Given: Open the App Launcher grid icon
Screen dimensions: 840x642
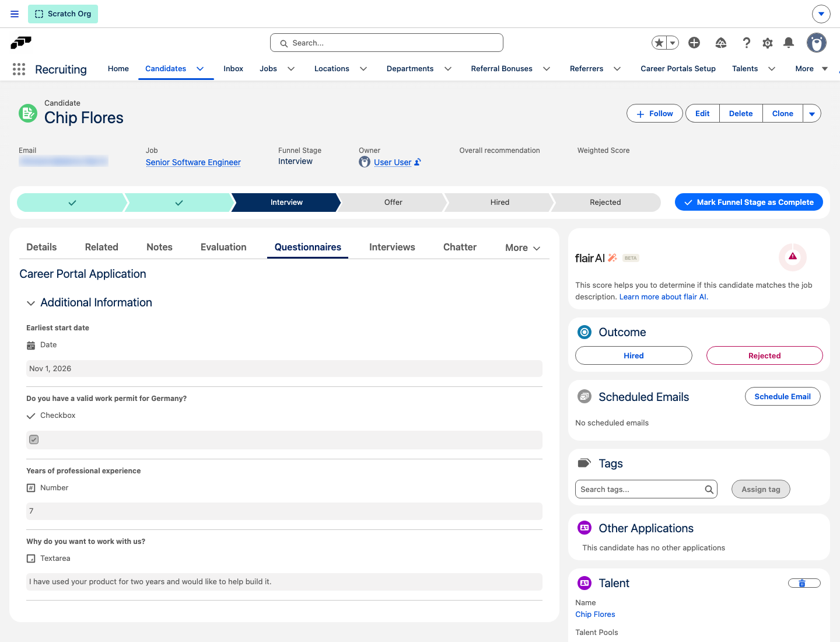Looking at the screenshot, I should click(19, 69).
